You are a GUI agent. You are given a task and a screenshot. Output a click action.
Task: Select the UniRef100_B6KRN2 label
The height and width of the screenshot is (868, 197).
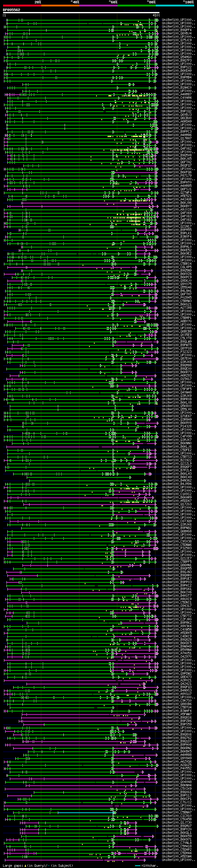coord(177,748)
